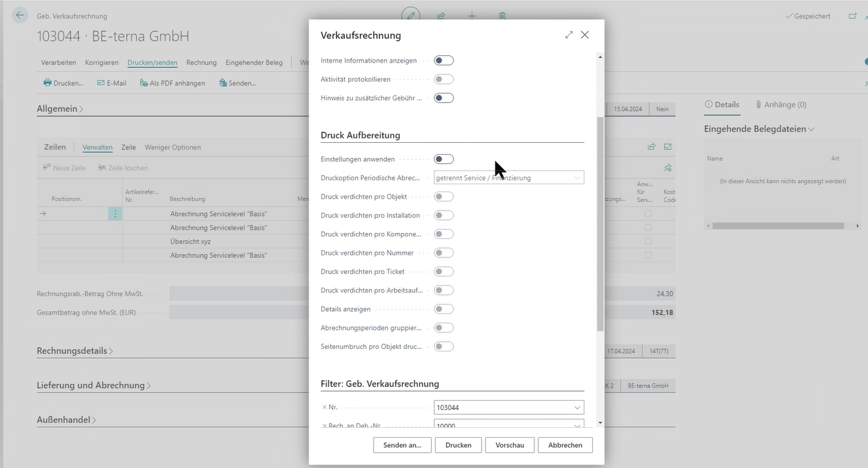Expand the Verkaufsrechnung dialog to full size
The image size is (868, 468).
pyautogui.click(x=569, y=35)
